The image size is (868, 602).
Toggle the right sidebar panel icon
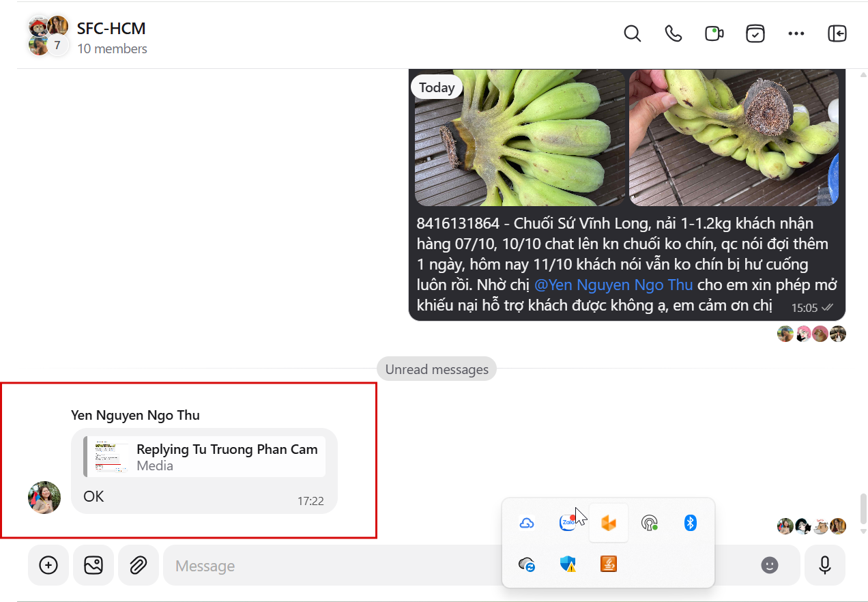pos(837,33)
